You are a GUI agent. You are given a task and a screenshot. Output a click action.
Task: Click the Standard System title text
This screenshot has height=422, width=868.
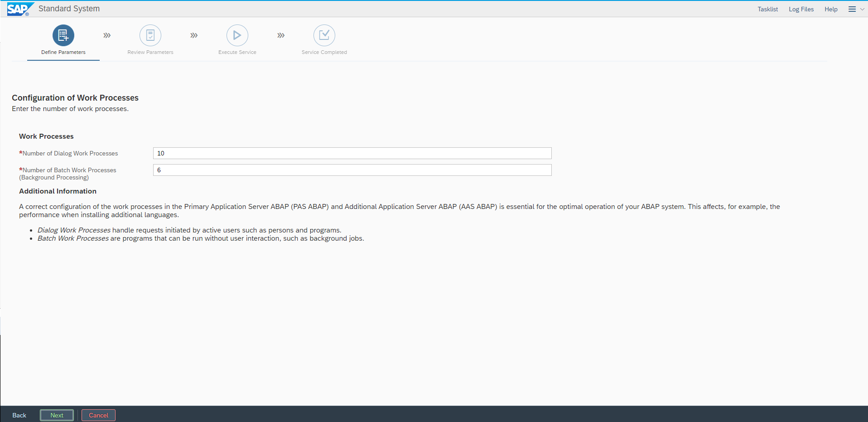point(69,9)
